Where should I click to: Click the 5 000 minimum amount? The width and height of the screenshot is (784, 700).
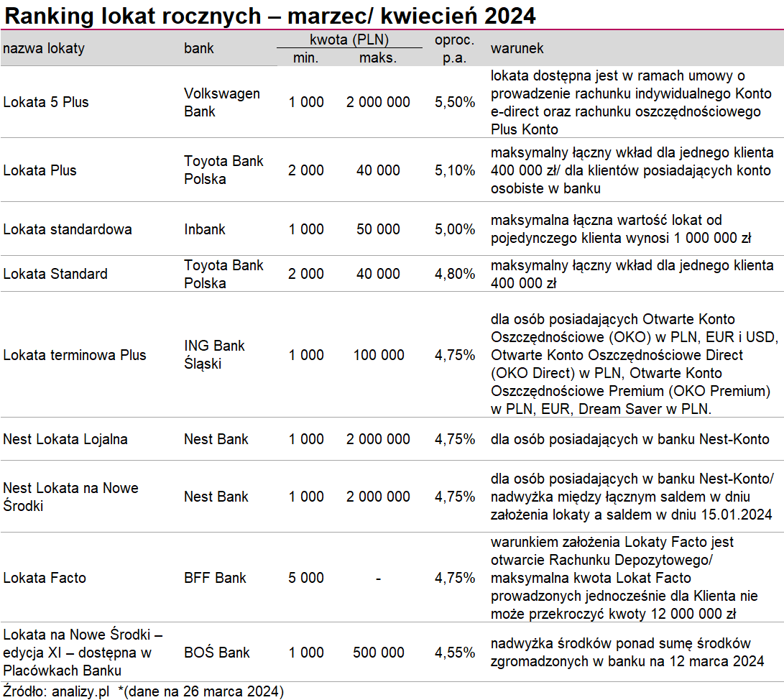click(x=305, y=578)
